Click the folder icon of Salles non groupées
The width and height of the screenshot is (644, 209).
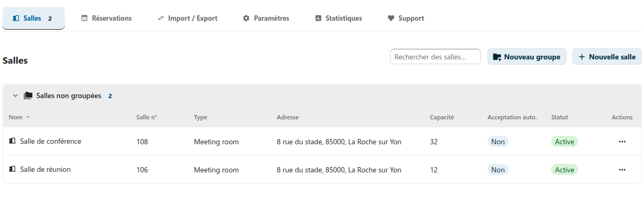click(x=28, y=96)
